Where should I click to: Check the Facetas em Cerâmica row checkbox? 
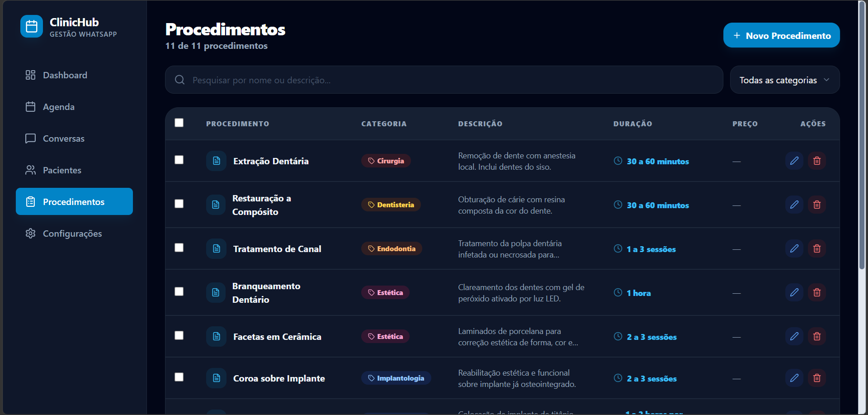[x=179, y=335]
